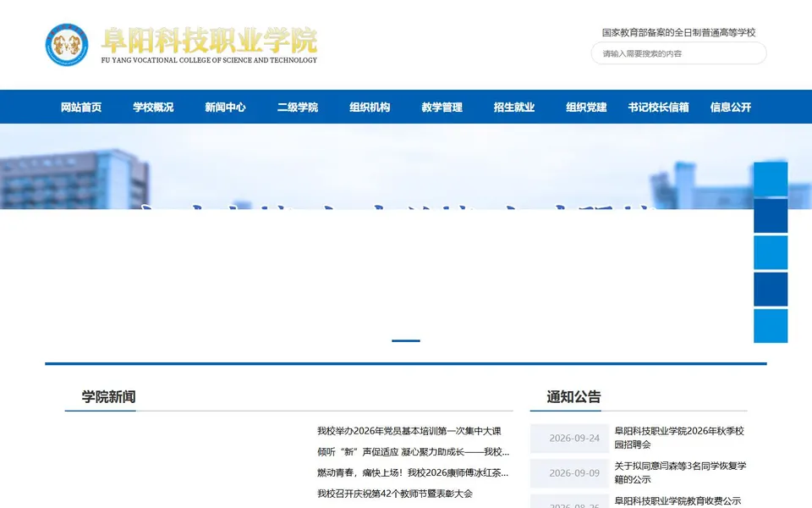Open notice 关于拟同意闫森等3名同学恢复学籍的公示
The height and width of the screenshot is (508, 812).
coord(680,472)
